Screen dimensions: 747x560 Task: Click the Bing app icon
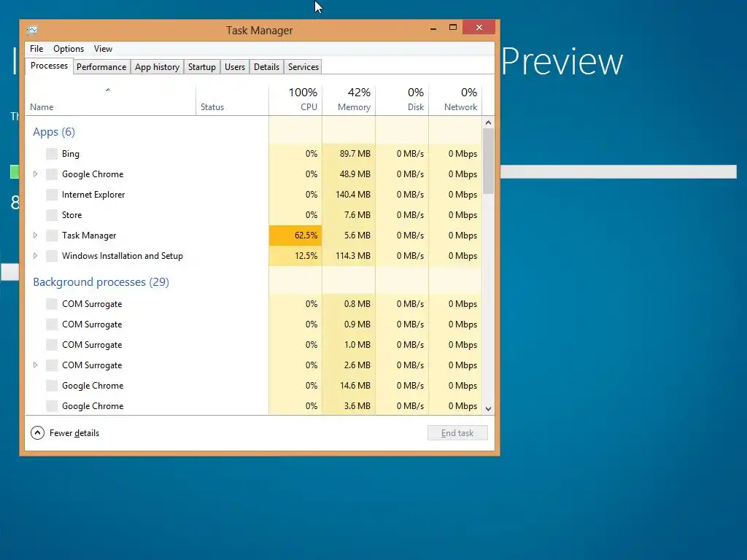(x=52, y=154)
